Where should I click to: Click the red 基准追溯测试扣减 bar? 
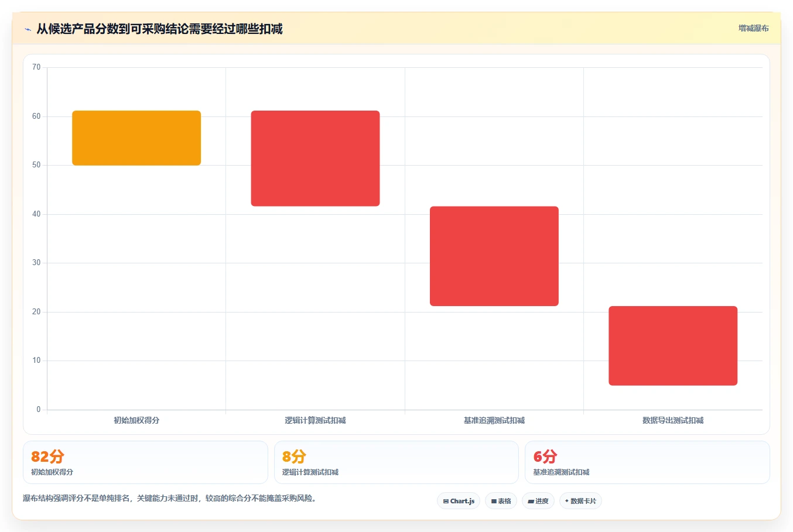494,256
